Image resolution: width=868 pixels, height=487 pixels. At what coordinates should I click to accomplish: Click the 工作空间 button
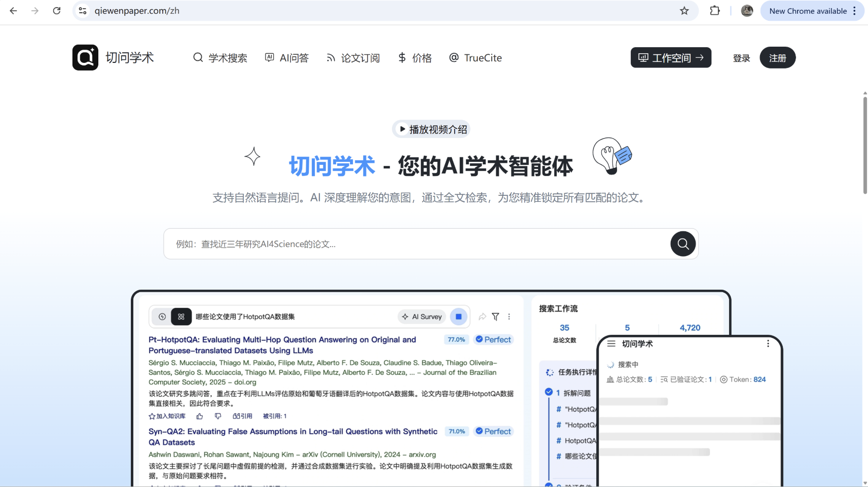671,57
